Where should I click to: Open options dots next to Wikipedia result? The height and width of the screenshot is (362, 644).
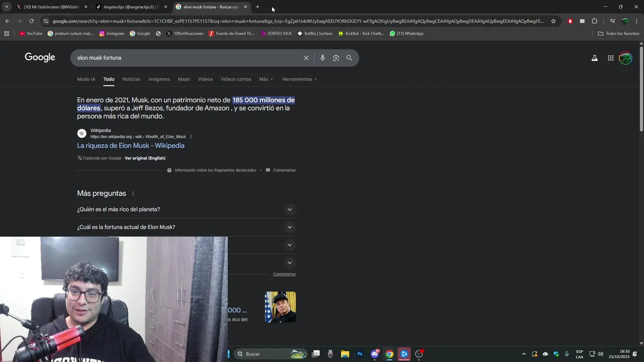[x=191, y=137]
